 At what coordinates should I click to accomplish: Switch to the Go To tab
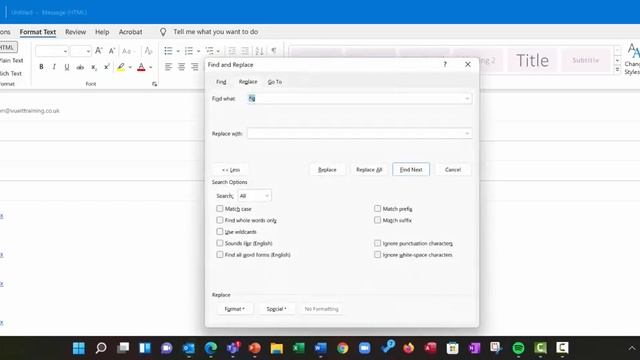click(x=275, y=82)
